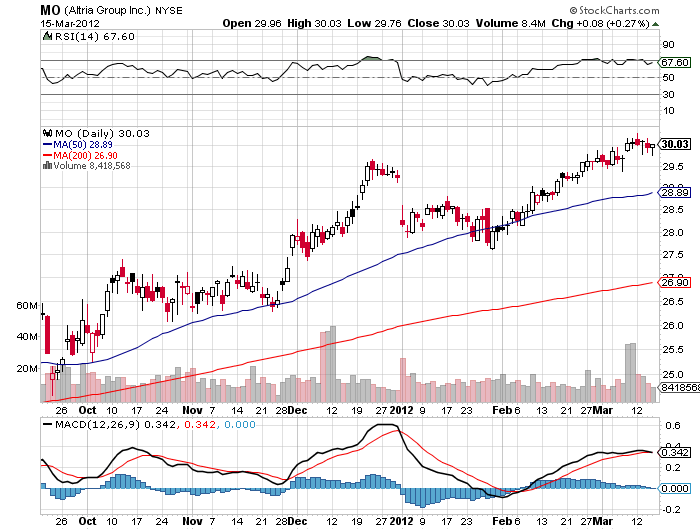Click the Nov label under the price panel
Viewport: 700px width, 530px height.
tap(192, 410)
